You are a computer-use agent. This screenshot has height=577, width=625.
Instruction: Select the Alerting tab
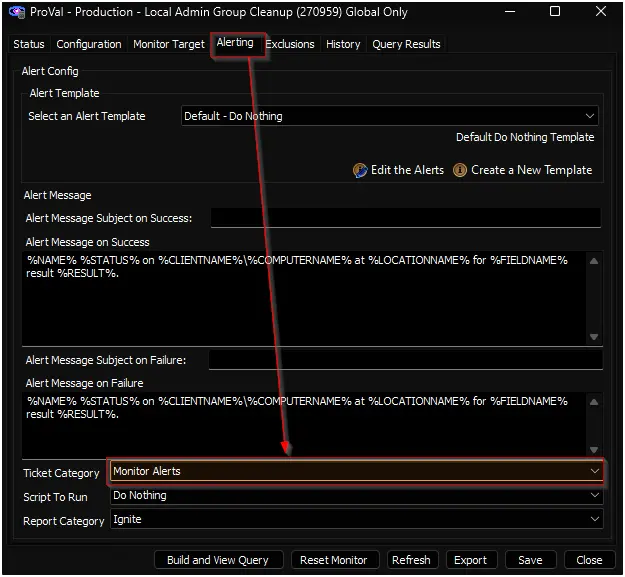pyautogui.click(x=235, y=43)
